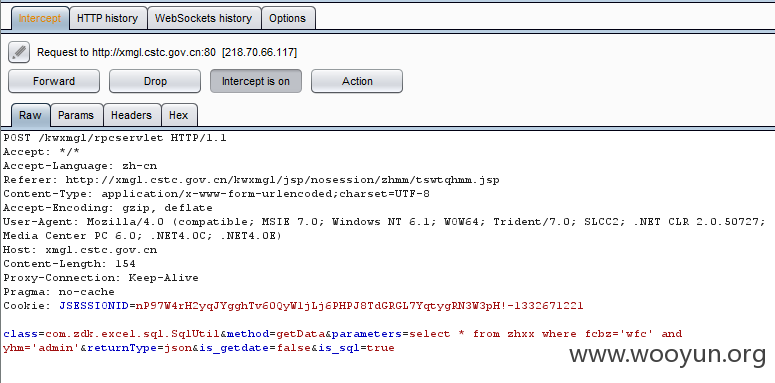Click the yhm='admin' text in body
Viewport: 775px width, 383px height.
point(42,348)
